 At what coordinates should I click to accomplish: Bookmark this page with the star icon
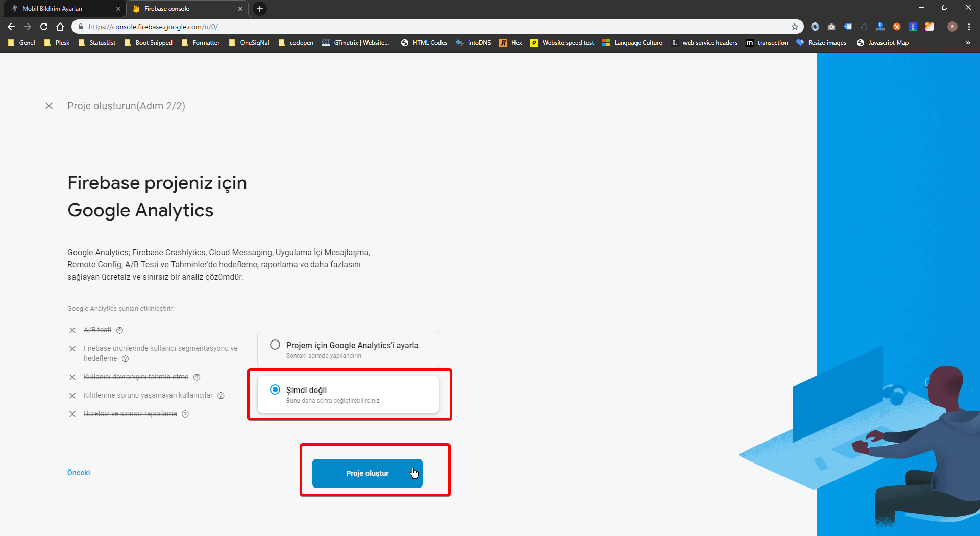(x=795, y=27)
